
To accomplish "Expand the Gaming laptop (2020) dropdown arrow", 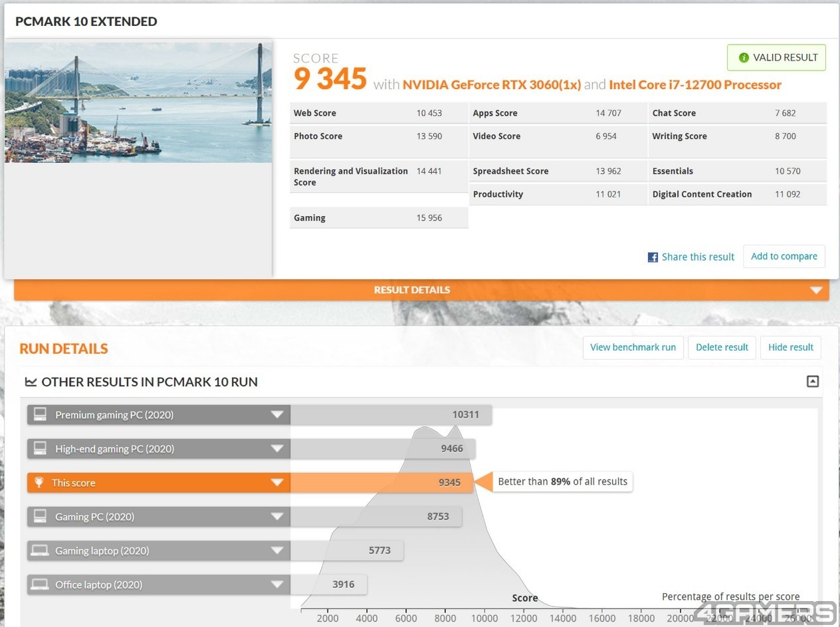I will [x=277, y=551].
